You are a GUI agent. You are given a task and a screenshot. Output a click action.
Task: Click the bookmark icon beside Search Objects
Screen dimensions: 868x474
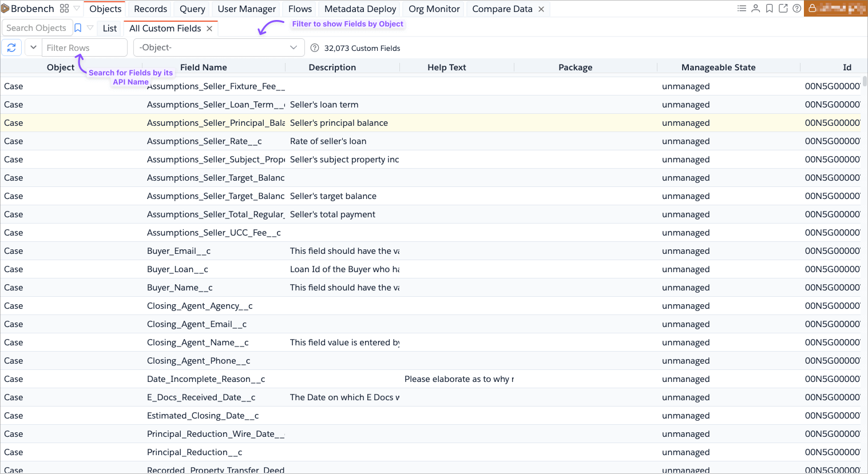[78, 28]
